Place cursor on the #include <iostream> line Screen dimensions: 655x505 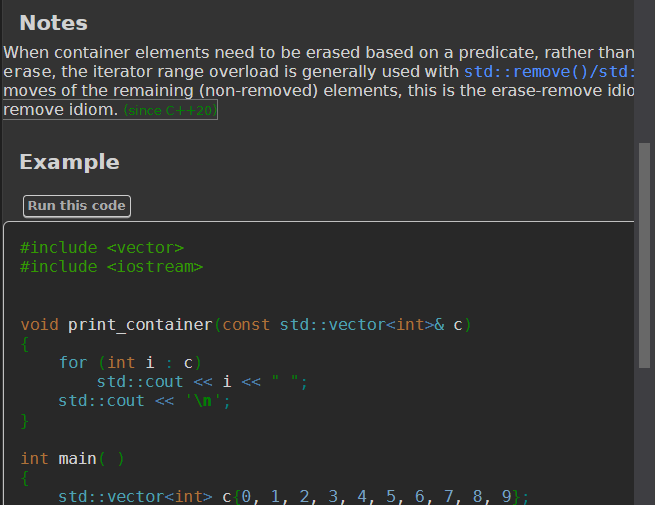coord(111,267)
